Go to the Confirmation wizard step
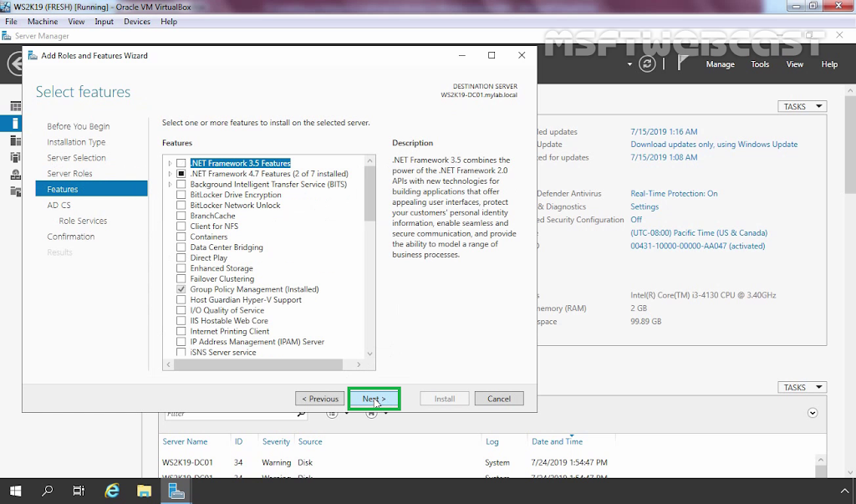Image resolution: width=856 pixels, height=504 pixels. tap(70, 237)
